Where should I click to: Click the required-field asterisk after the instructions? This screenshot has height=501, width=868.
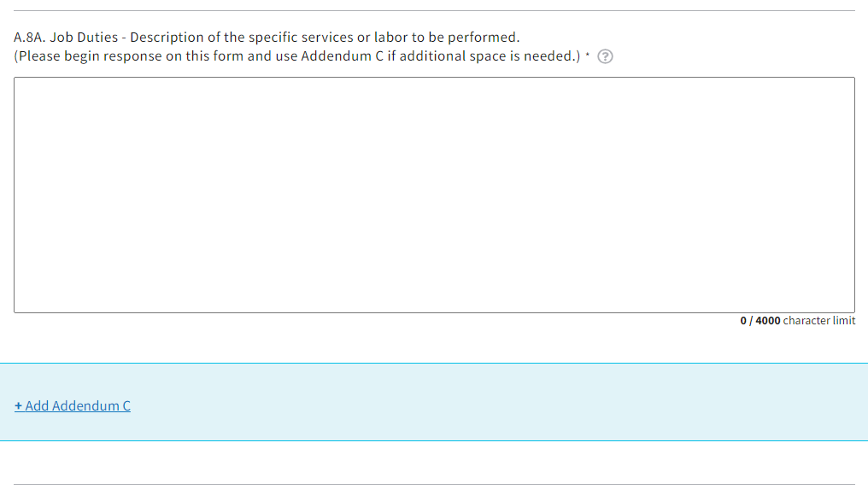(589, 55)
